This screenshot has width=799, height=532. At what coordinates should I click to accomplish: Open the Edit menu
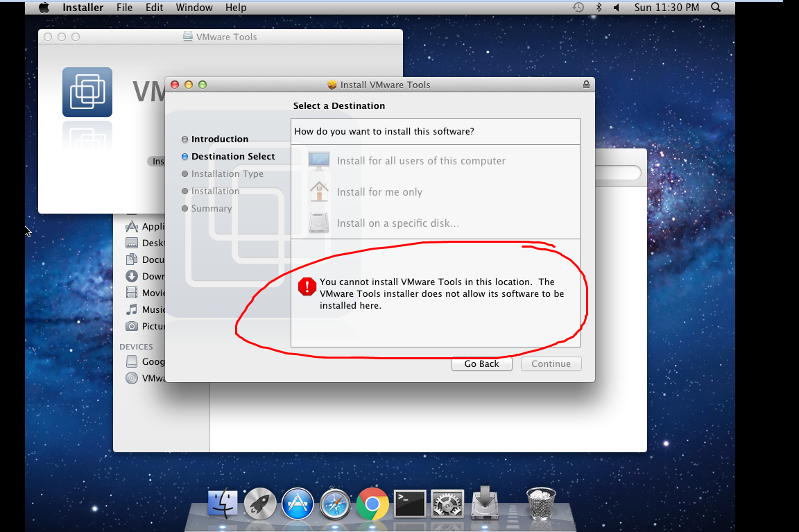[155, 8]
